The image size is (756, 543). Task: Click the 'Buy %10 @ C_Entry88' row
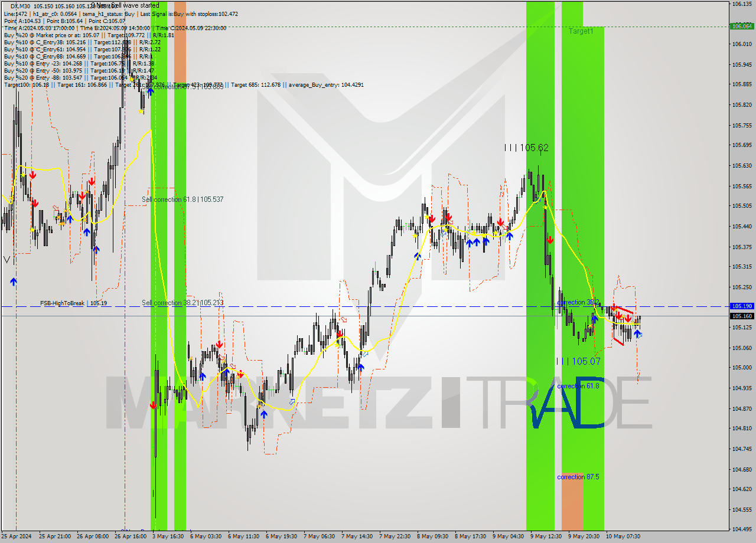[x=77, y=57]
